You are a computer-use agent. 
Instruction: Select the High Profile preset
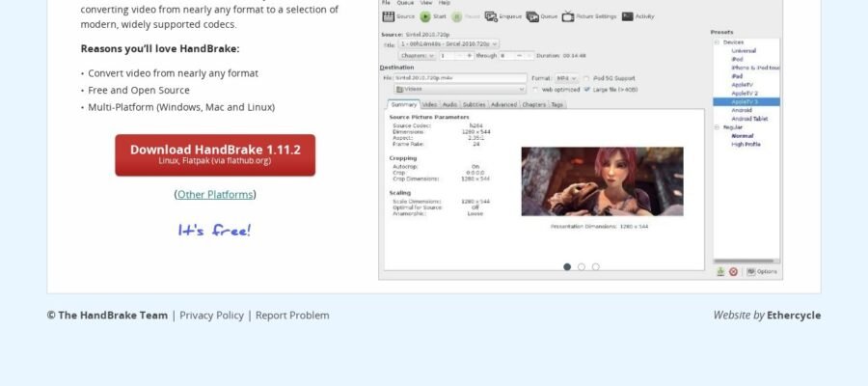click(746, 144)
